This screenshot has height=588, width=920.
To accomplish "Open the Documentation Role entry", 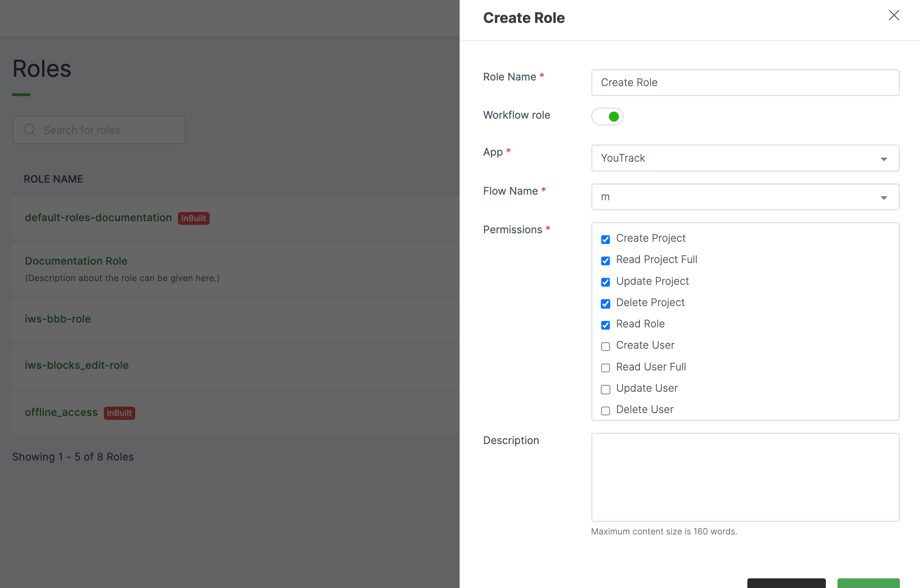I will 76,261.
